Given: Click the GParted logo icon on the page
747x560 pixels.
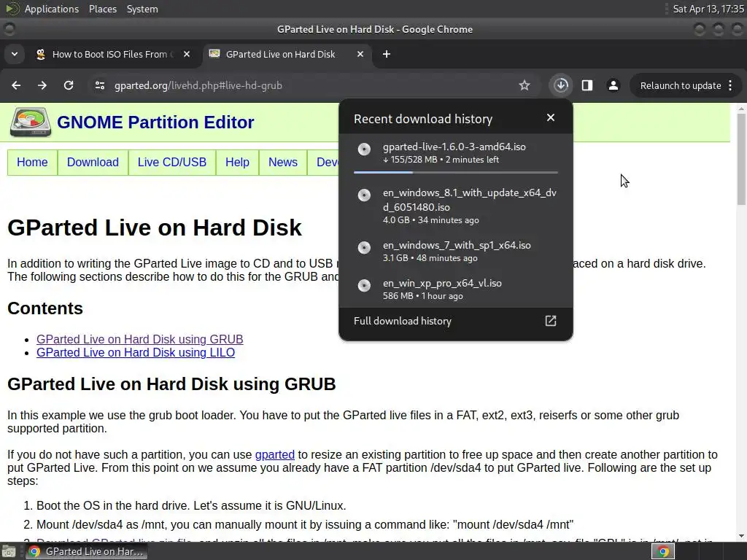Looking at the screenshot, I should 31,122.
